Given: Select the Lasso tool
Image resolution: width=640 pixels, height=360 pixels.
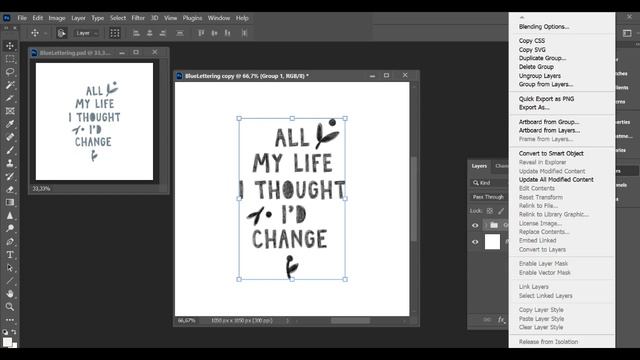Looking at the screenshot, I should [10, 72].
